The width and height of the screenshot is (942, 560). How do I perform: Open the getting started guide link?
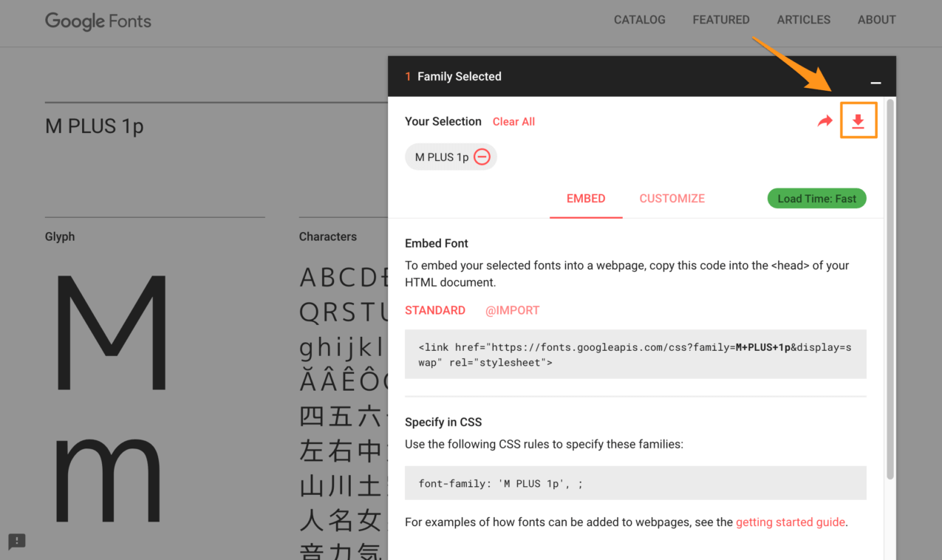point(790,522)
